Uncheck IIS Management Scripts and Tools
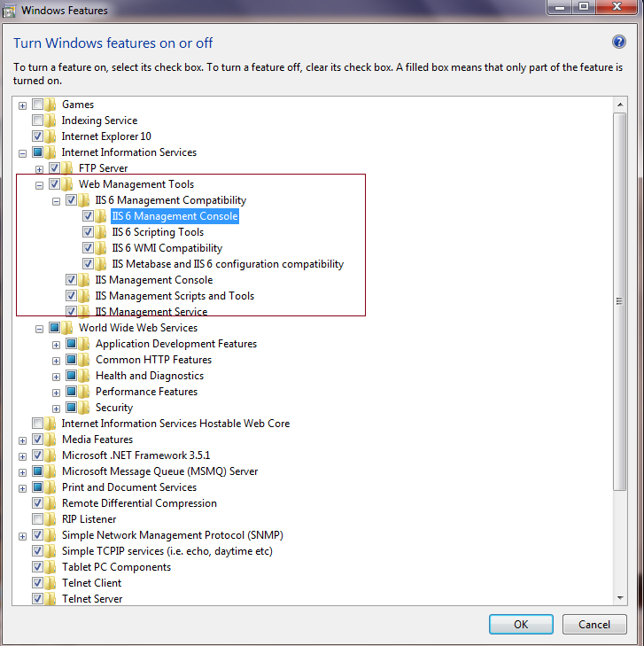 click(71, 296)
